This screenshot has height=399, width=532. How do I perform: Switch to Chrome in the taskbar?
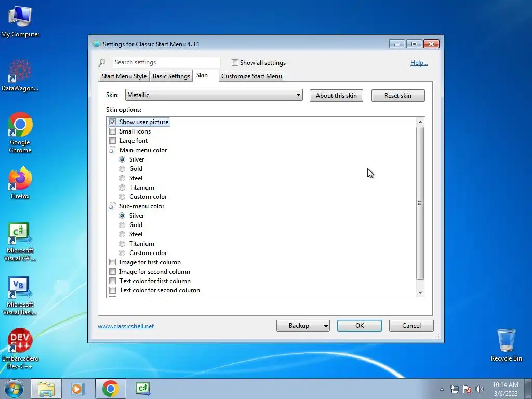pos(110,389)
